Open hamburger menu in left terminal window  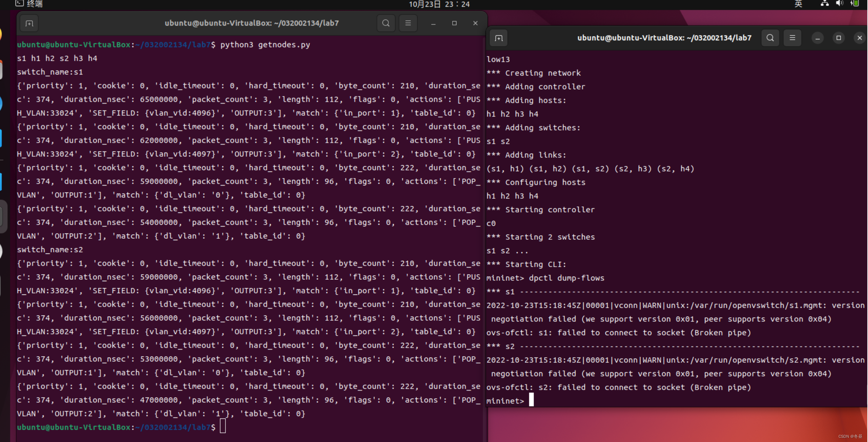point(408,23)
